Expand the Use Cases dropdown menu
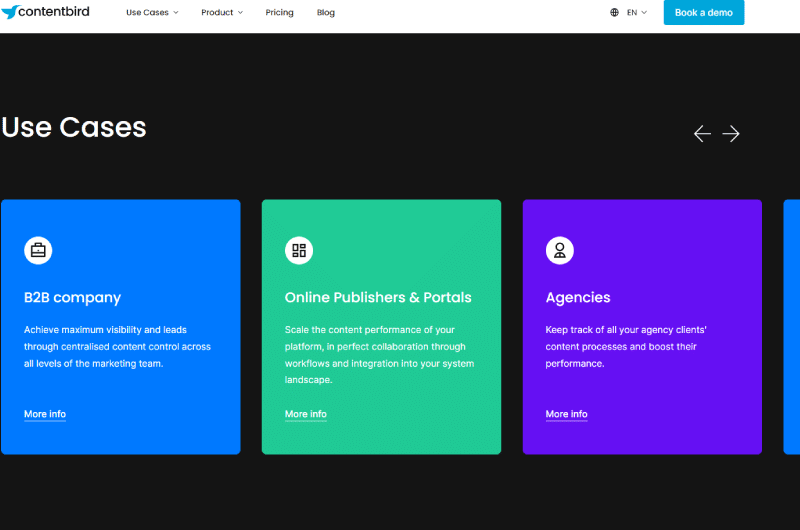 [x=152, y=13]
